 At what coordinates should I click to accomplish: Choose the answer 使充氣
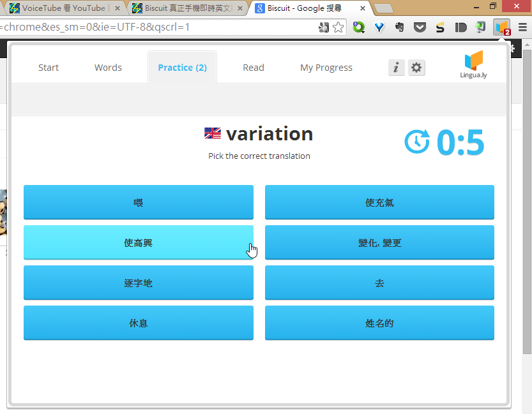pyautogui.click(x=379, y=202)
